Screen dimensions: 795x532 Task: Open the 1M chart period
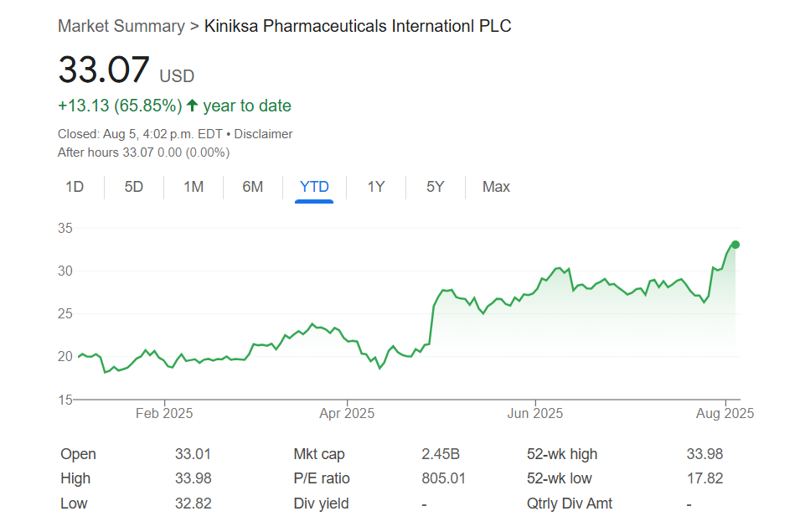[x=193, y=187]
